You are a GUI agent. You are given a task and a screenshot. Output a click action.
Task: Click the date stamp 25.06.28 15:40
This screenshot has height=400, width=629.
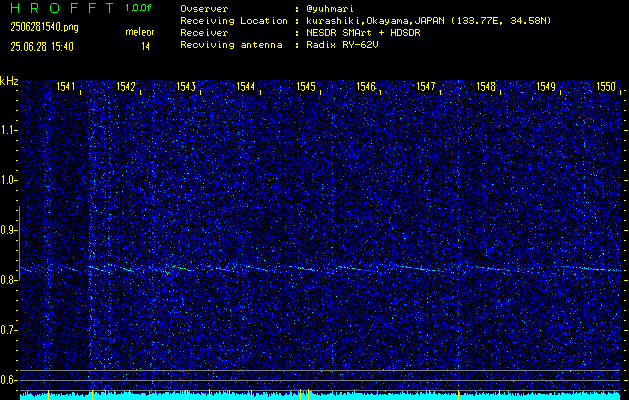coord(42,47)
